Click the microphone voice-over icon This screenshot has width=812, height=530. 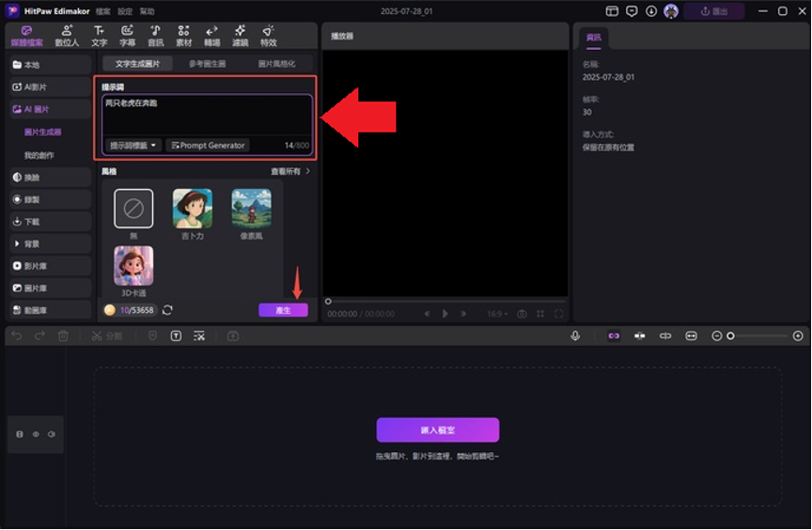(575, 335)
